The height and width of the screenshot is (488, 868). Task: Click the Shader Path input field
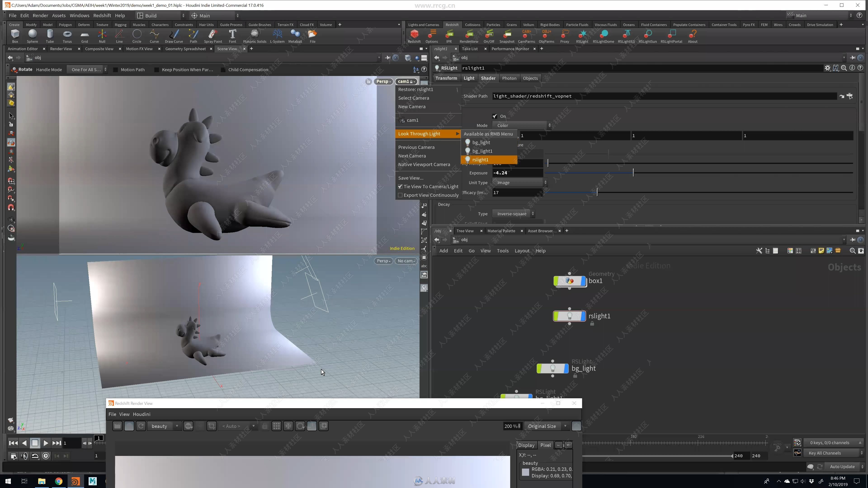point(665,96)
